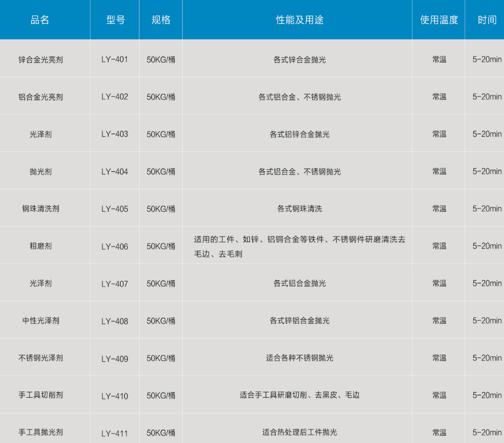The height and width of the screenshot is (443, 504).
Task: Select the 不锈钢光泽剂 product cell
Action: click(40, 358)
